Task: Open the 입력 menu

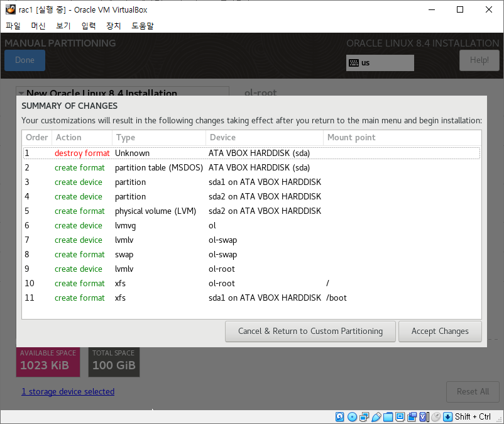Action: pos(89,26)
